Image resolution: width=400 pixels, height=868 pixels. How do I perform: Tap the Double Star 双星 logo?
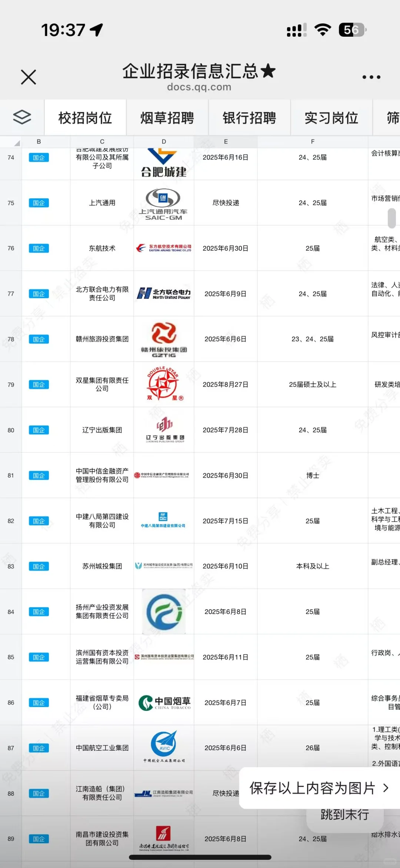coord(164,384)
